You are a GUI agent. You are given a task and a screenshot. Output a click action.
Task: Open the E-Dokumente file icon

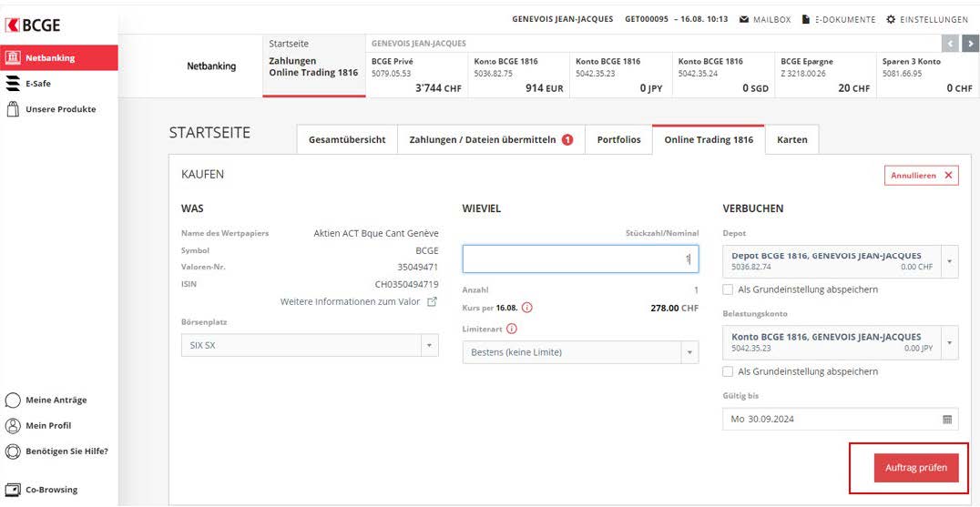(x=806, y=19)
